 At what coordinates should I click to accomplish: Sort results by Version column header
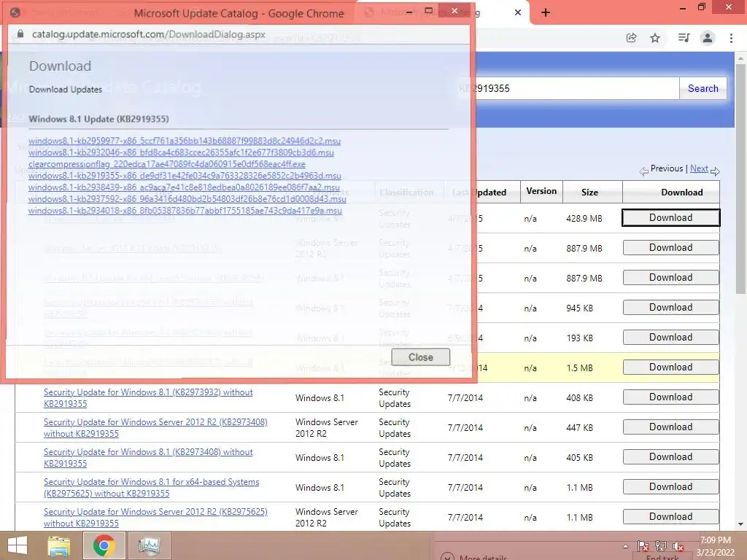click(x=541, y=191)
